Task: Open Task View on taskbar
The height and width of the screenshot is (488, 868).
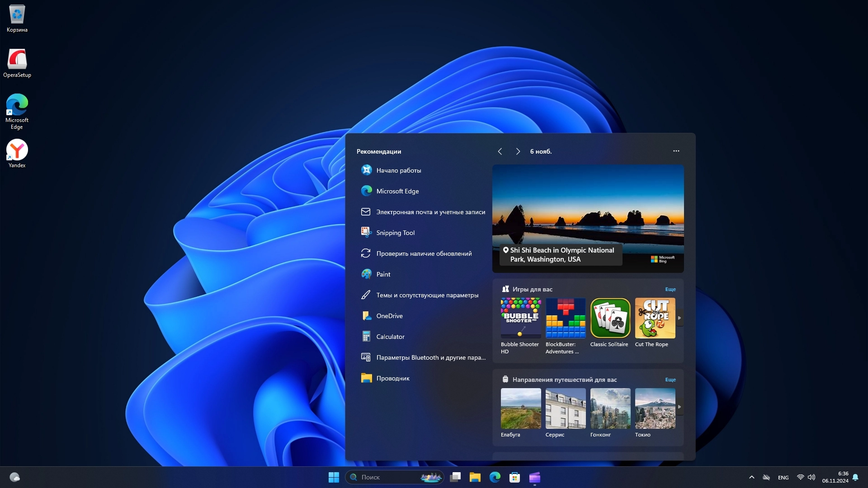Action: click(455, 477)
